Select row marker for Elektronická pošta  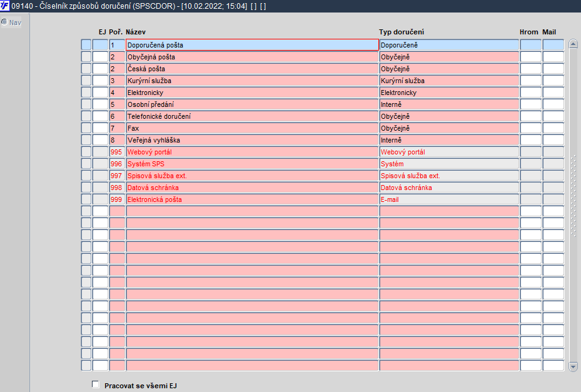86,199
